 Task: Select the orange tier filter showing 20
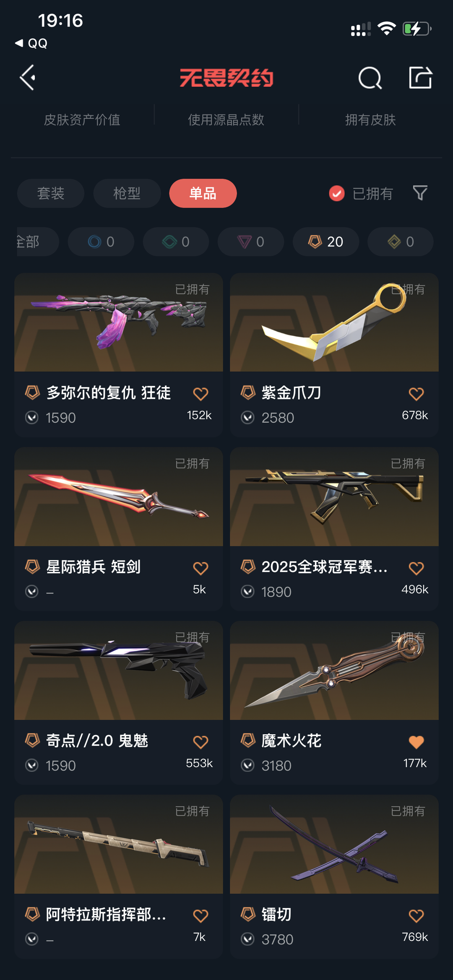[326, 242]
